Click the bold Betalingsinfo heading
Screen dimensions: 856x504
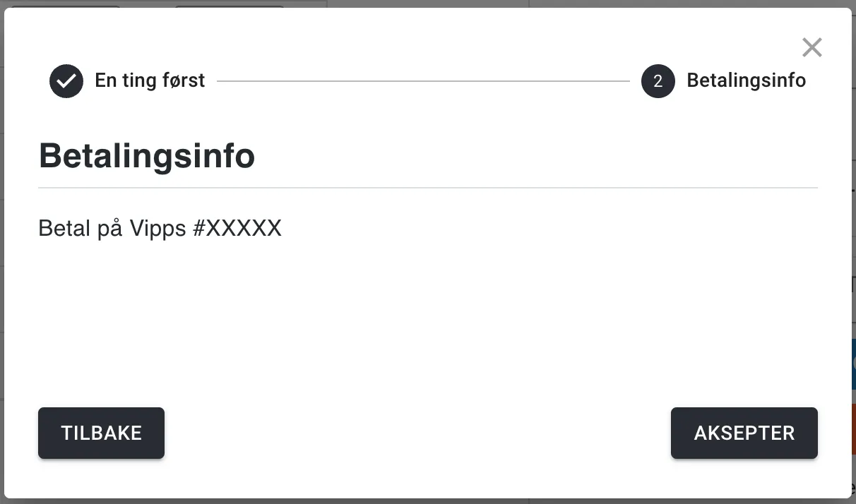[147, 155]
